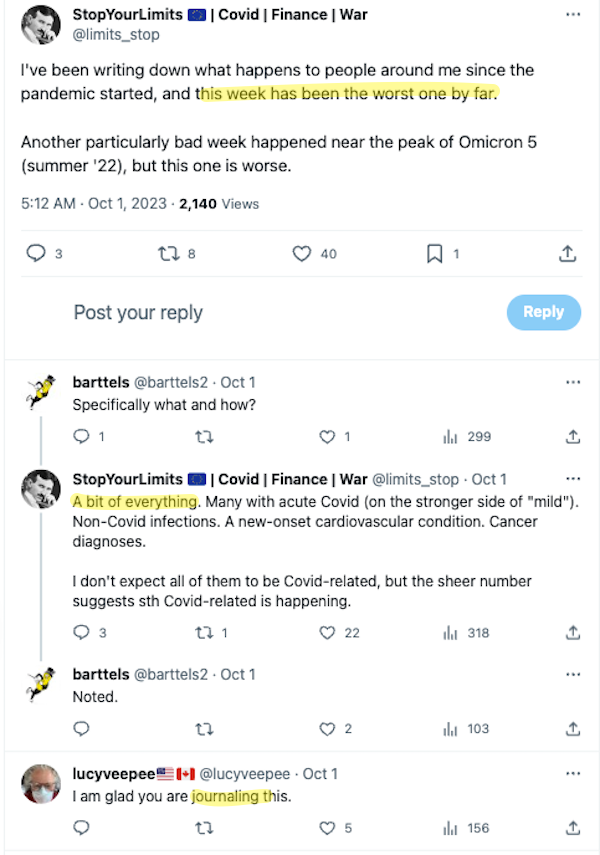600x855 pixels.
Task: Like lucyveepee's reply with 5 likes
Action: pos(327,828)
